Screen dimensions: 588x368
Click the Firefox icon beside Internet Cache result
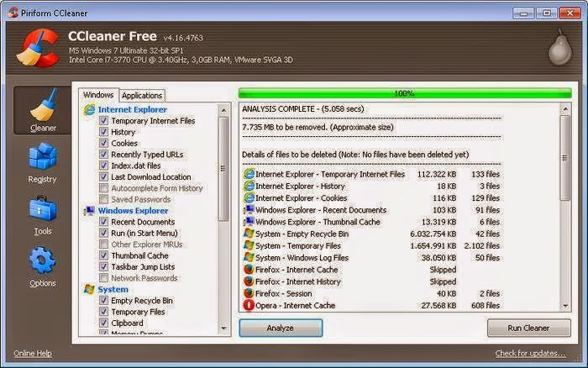point(249,270)
